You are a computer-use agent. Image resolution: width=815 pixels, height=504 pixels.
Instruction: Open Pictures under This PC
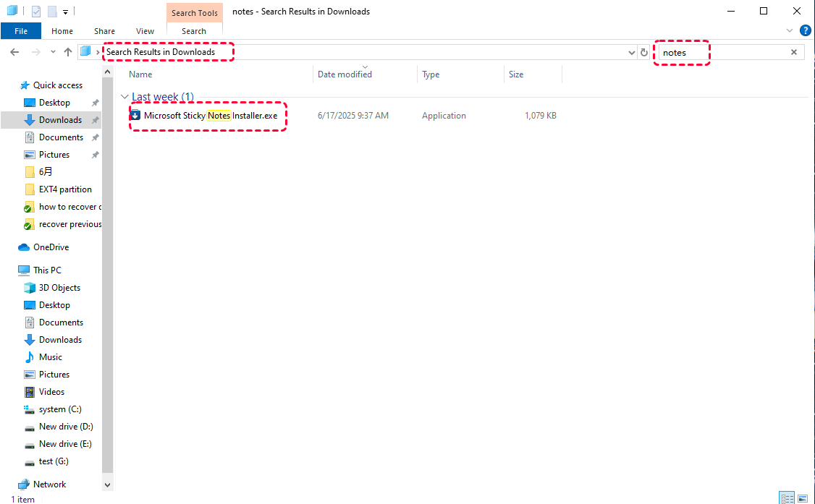[x=54, y=375]
